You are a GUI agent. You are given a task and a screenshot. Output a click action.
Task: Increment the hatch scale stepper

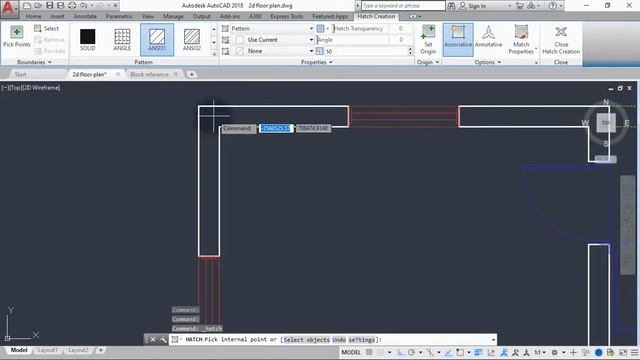pyautogui.click(x=410, y=49)
